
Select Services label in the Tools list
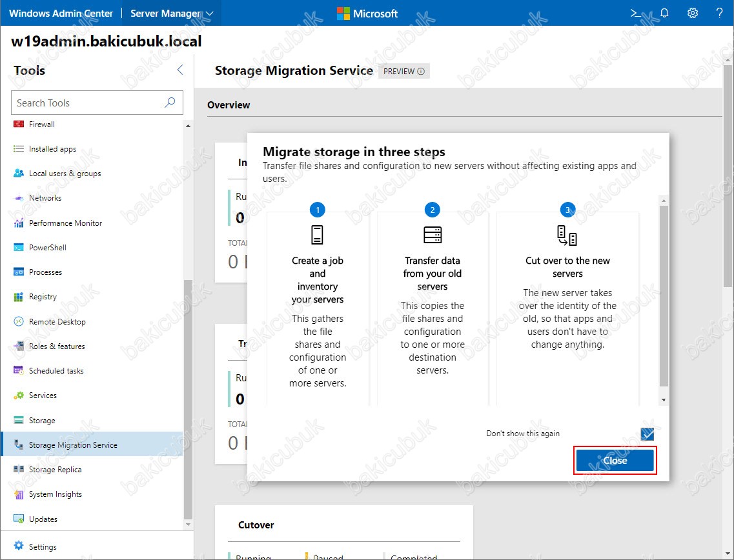coord(43,395)
